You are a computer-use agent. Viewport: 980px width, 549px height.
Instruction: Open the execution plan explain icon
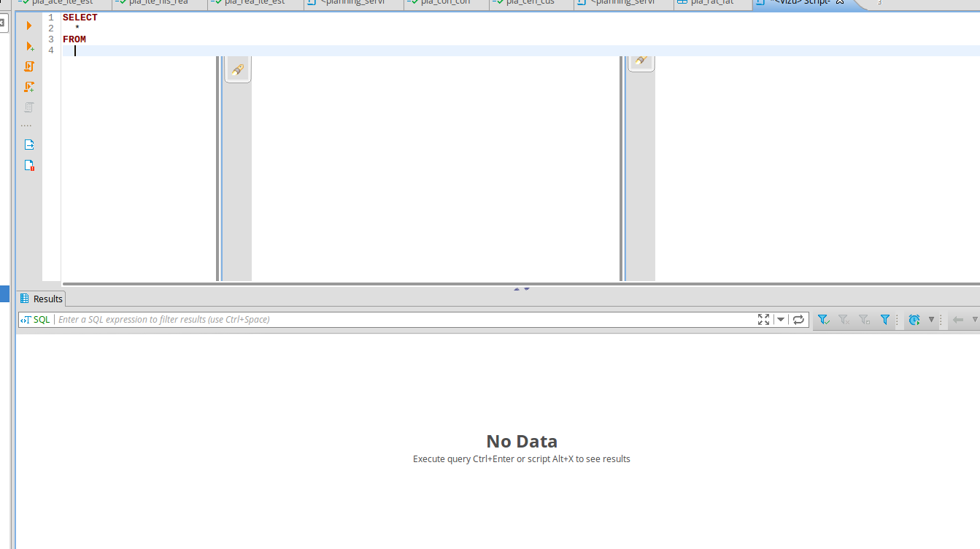point(28,107)
